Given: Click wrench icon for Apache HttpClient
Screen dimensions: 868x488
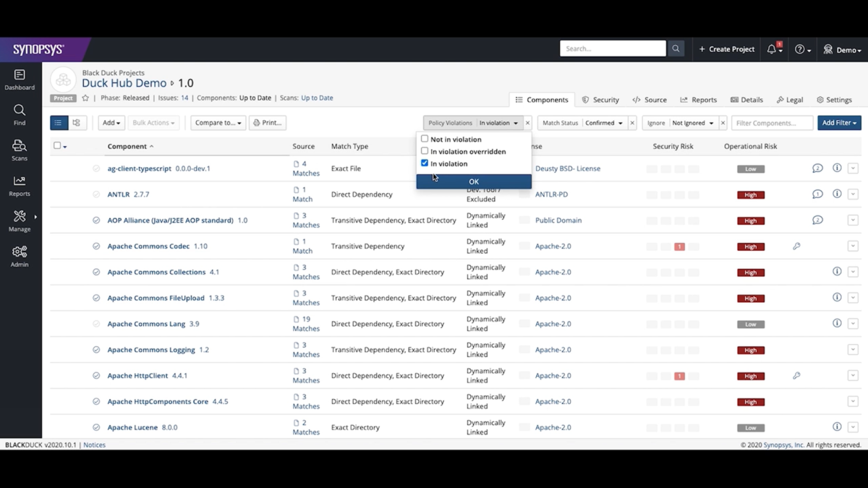Looking at the screenshot, I should 796,376.
